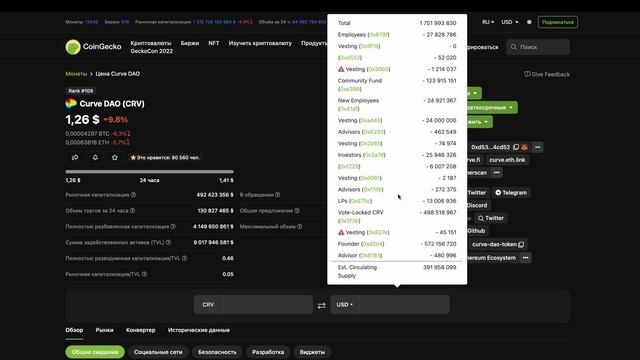Click the bell price alert icon

95,158
